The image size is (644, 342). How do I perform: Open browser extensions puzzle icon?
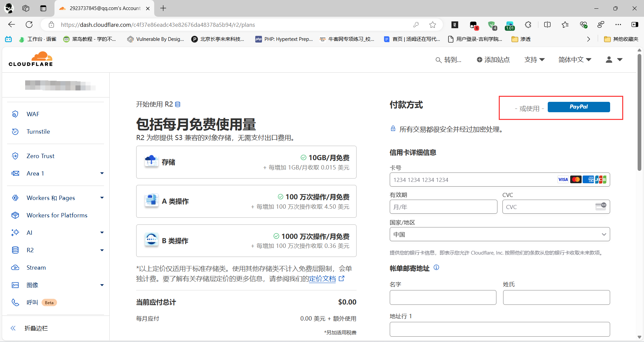click(528, 24)
